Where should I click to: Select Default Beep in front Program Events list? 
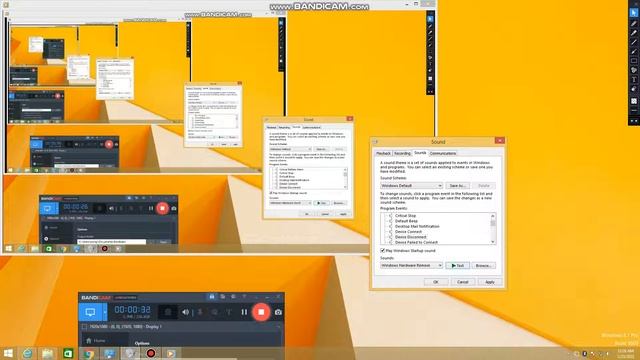406,221
